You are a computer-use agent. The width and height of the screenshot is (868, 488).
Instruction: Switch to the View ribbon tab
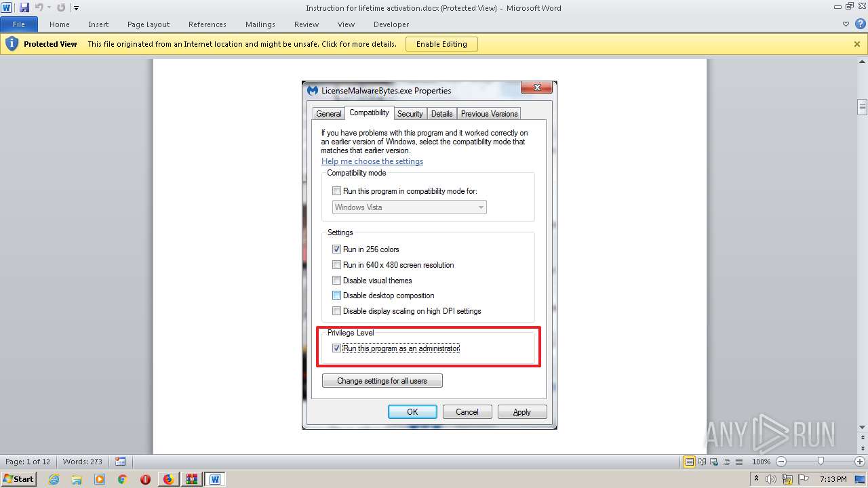(x=347, y=24)
